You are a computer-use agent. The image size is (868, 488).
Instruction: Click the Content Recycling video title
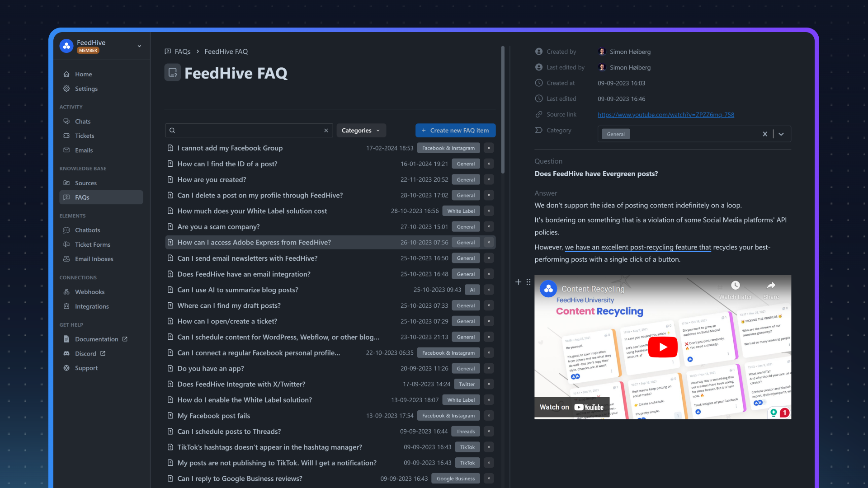593,289
